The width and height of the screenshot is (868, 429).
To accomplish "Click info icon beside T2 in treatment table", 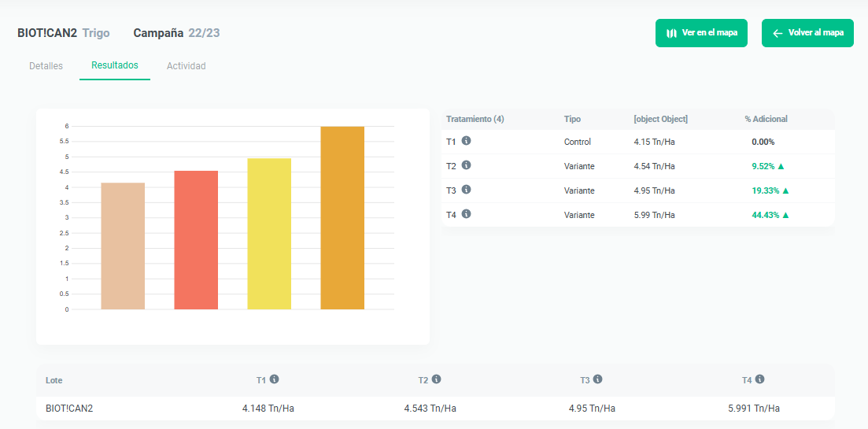I will pyautogui.click(x=466, y=165).
